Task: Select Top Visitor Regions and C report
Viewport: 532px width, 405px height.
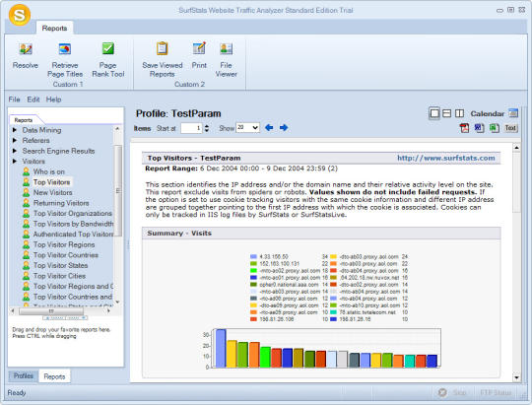Action: [73, 287]
